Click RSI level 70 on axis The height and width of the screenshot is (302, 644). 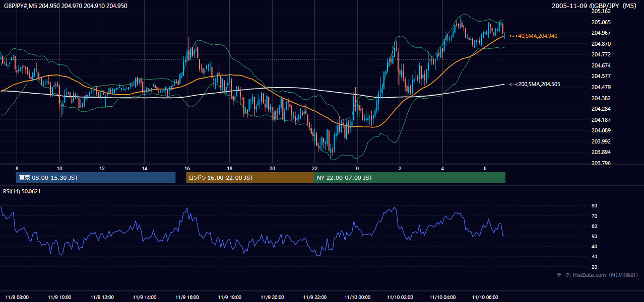pos(594,216)
